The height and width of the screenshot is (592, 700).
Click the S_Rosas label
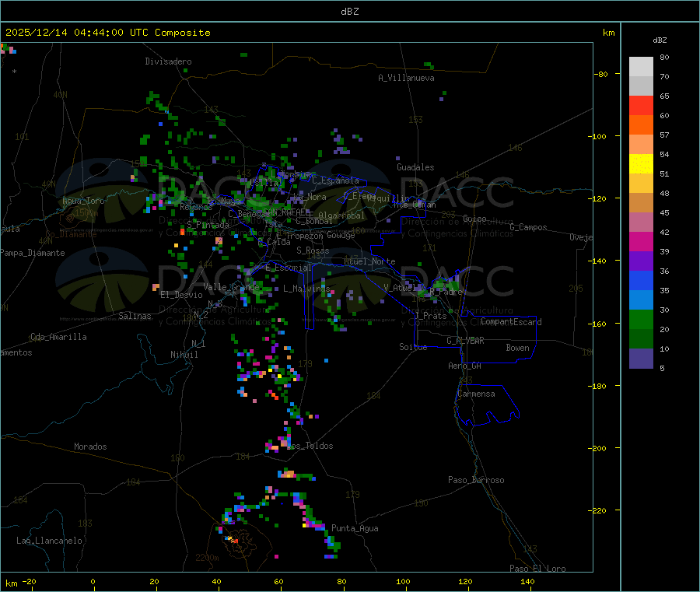point(313,250)
